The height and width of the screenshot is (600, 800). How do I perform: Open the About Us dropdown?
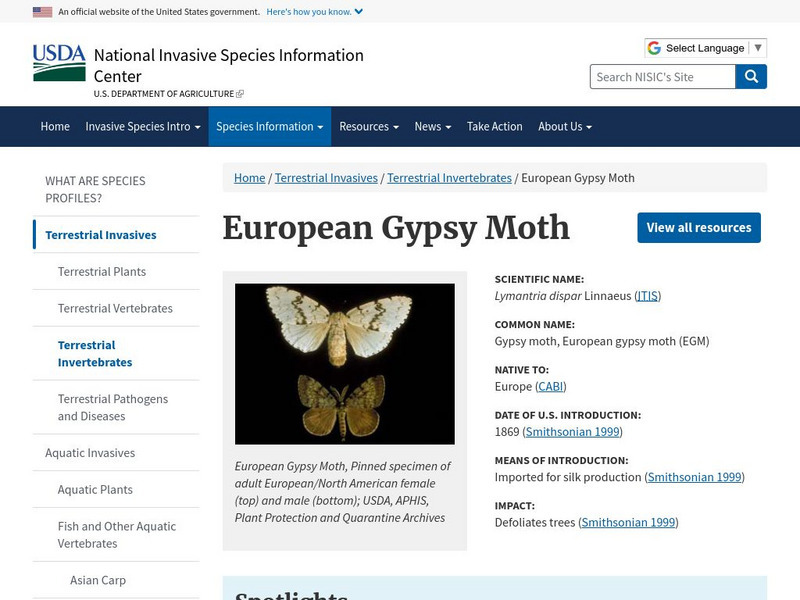[563, 126]
